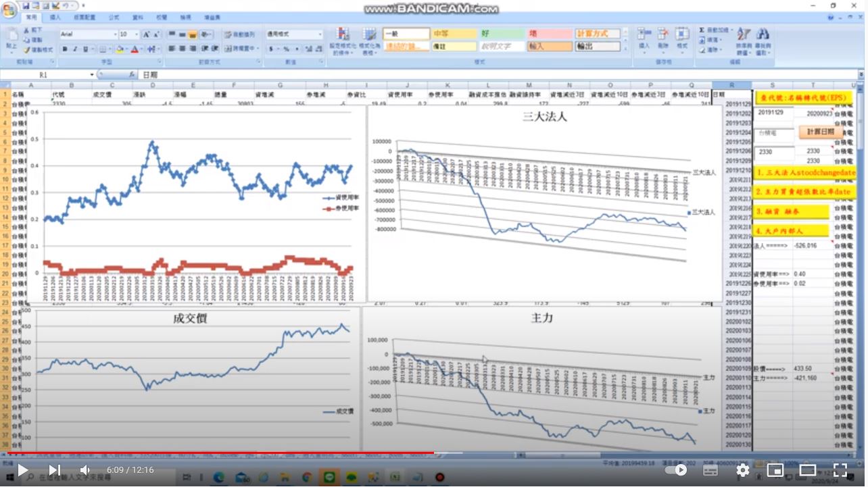Click the Delete cells (刪除) icon
This screenshot has height=487, width=868.
click(x=663, y=34)
